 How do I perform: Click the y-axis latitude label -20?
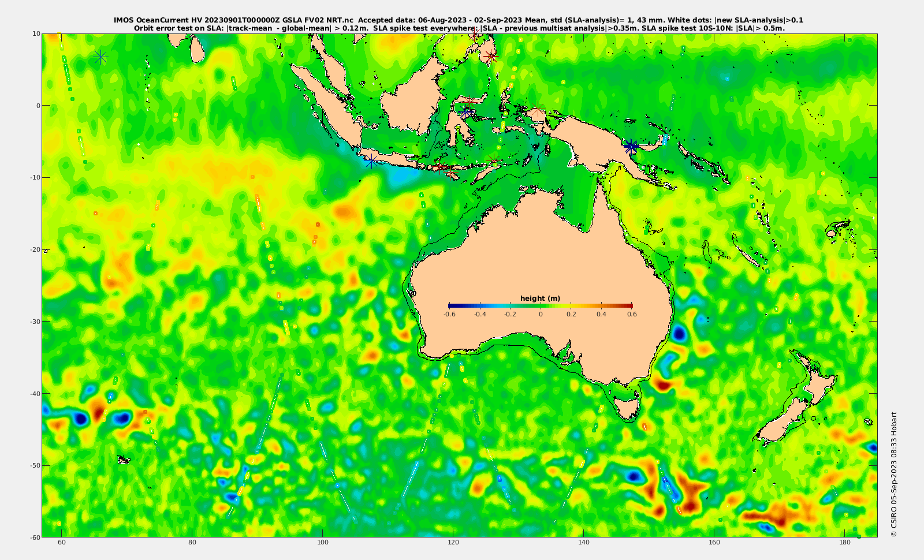pos(35,249)
